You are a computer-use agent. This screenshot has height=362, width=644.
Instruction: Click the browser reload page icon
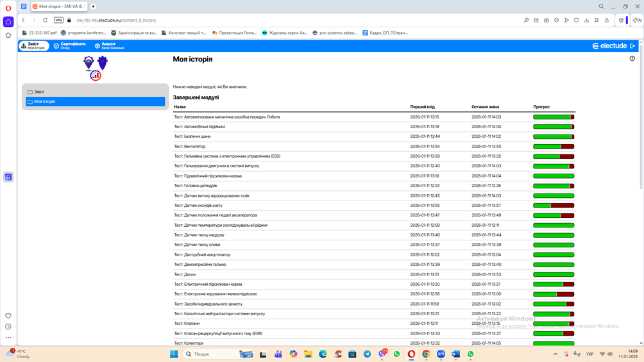[x=45, y=21]
